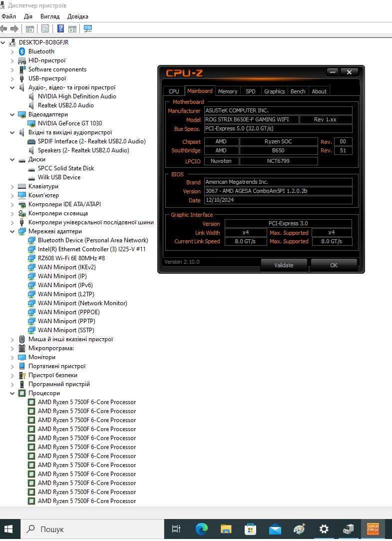This screenshot has height=541, width=392.
Task: Click the Back arrow toolbar icon
Action: 4,28
